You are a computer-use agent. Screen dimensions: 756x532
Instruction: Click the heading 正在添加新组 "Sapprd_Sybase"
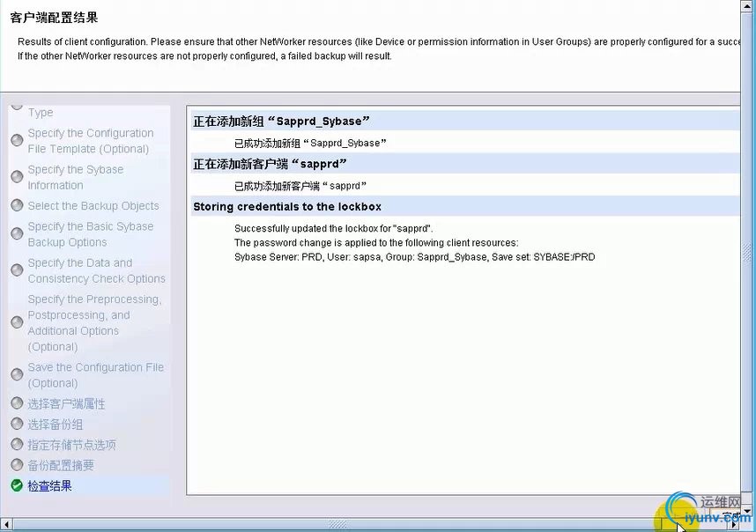click(282, 121)
